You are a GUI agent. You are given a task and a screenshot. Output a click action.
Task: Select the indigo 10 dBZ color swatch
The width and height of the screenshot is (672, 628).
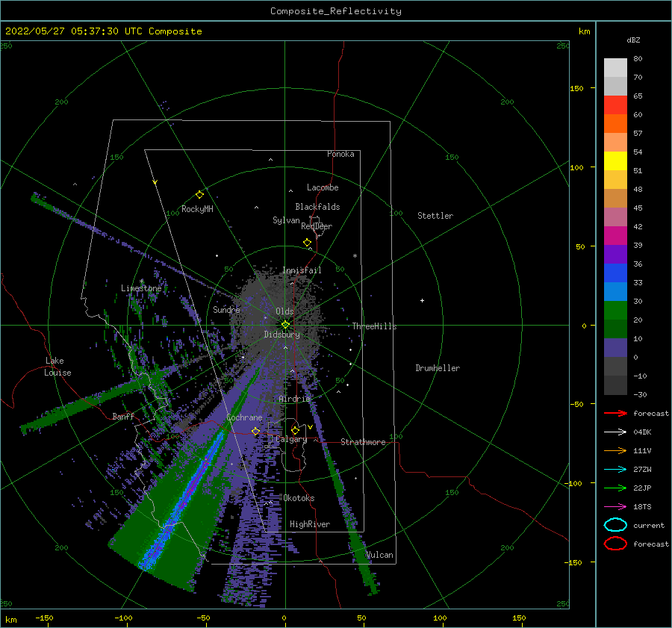tap(615, 348)
